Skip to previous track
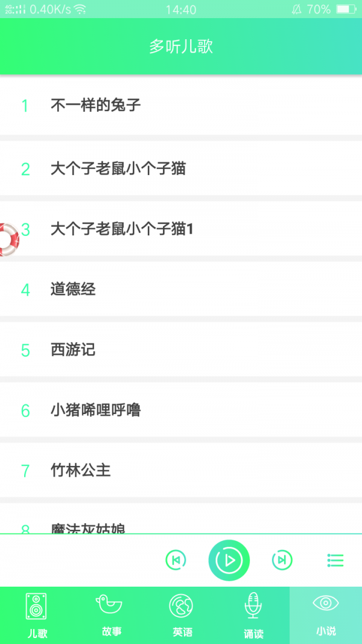 [176, 560]
